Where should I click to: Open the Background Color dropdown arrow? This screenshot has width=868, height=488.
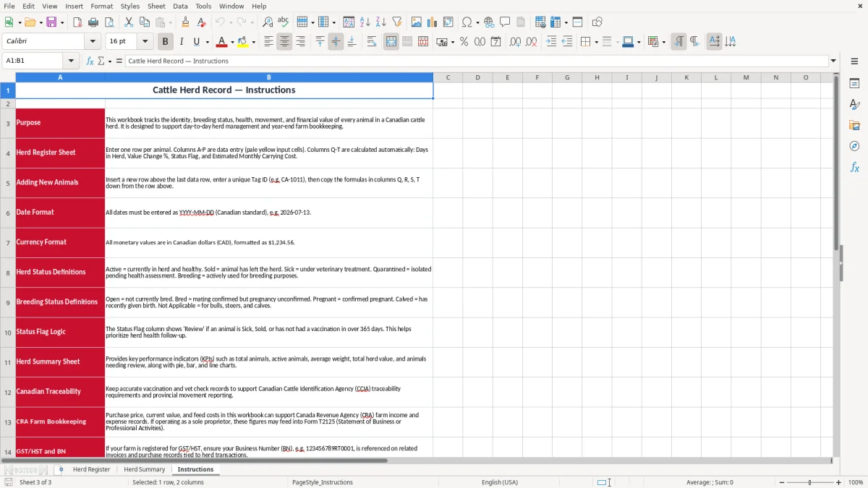tap(254, 42)
